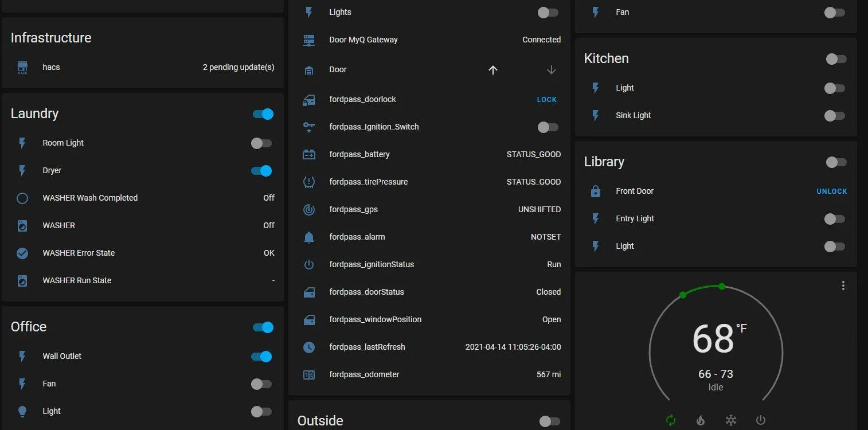Click the Room Light flash icon
This screenshot has width=868, height=430.
(22, 143)
